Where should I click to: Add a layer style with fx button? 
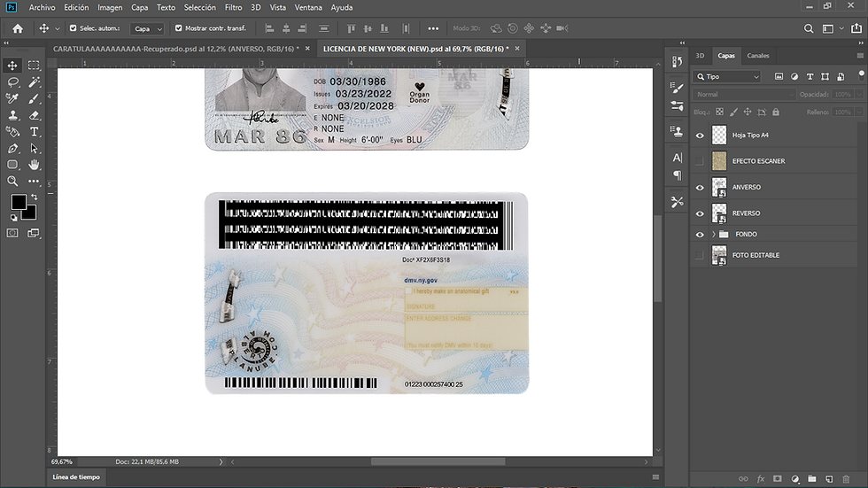761,478
